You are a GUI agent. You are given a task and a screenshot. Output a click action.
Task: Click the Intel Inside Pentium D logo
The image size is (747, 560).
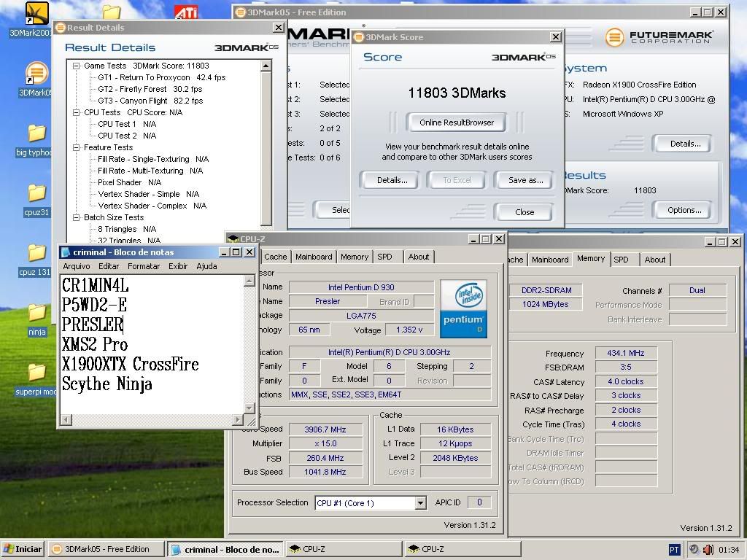click(463, 308)
